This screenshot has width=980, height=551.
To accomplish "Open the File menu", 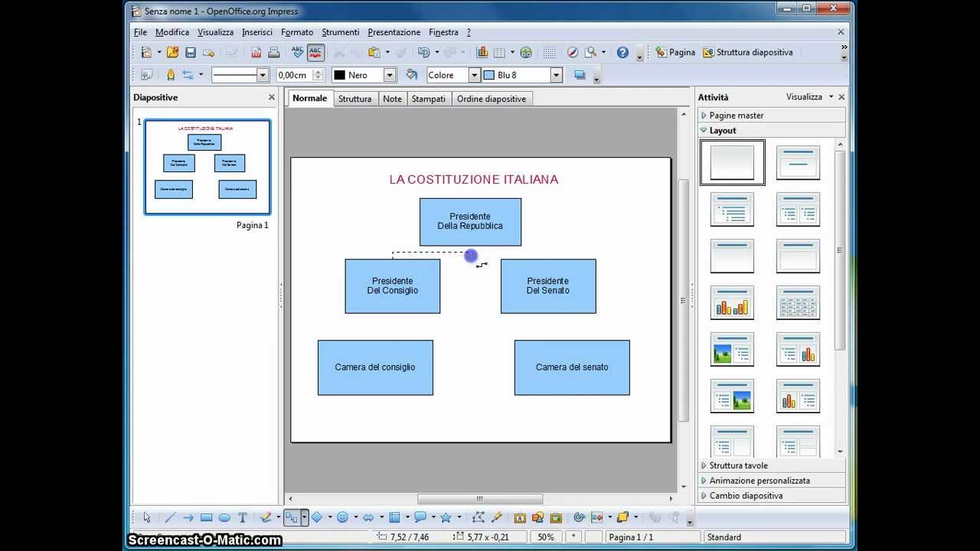I will (140, 32).
